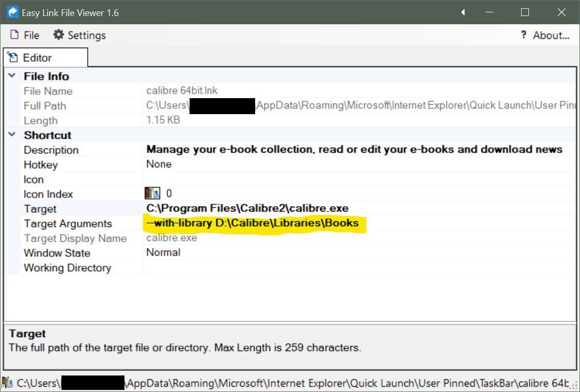Select the Icon Index row label
Screen dimensions: 580x392
point(49,194)
